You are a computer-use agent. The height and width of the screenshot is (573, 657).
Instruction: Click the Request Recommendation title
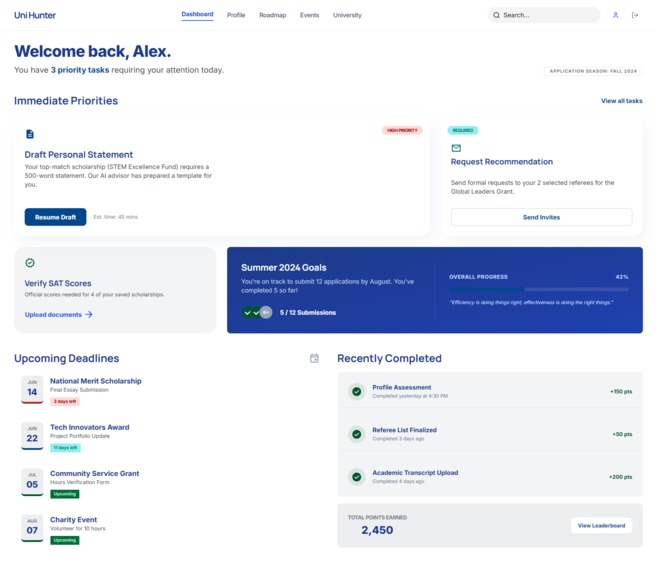502,162
